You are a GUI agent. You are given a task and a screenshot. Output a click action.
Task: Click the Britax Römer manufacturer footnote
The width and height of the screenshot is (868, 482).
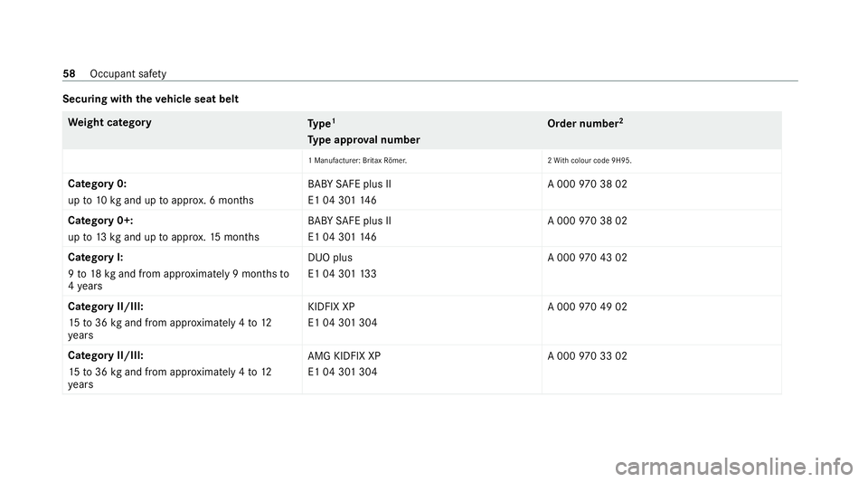[x=358, y=160]
